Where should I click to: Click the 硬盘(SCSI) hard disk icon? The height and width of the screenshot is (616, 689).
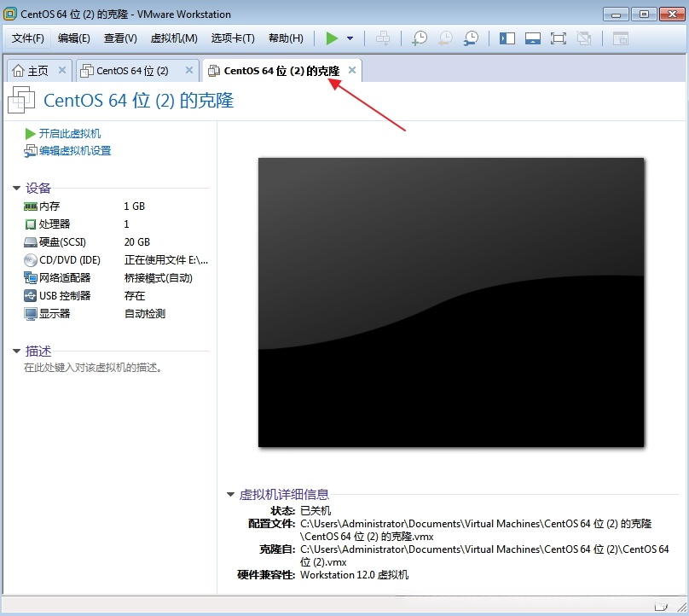point(31,242)
